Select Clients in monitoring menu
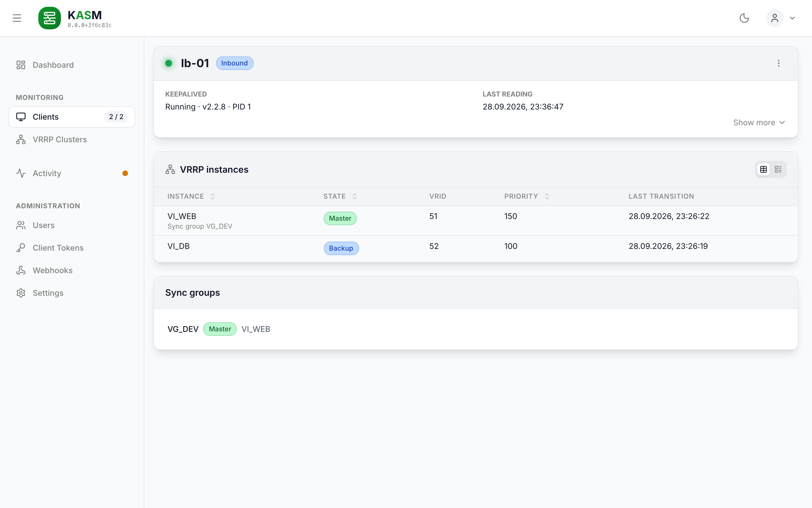Viewport: 812px width, 508px height. pyautogui.click(x=72, y=117)
